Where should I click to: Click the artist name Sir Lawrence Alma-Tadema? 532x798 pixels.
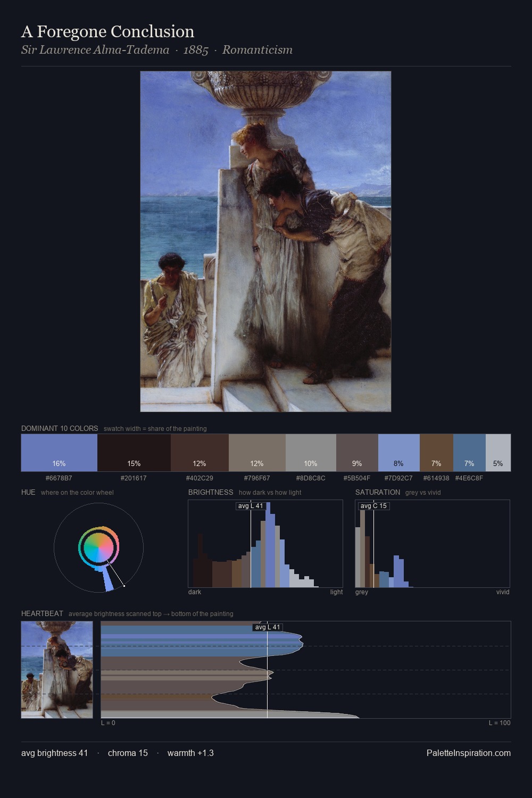coord(95,49)
